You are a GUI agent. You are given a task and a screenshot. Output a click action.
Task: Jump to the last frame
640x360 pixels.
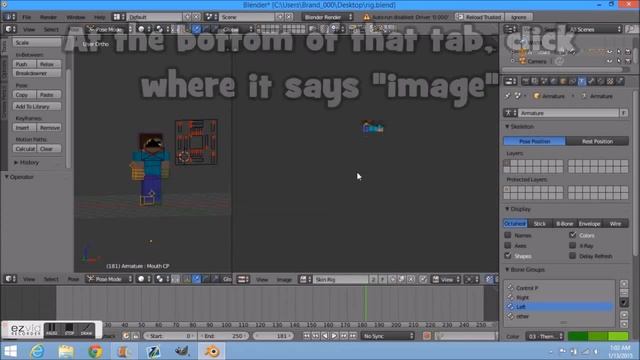pos(353,336)
